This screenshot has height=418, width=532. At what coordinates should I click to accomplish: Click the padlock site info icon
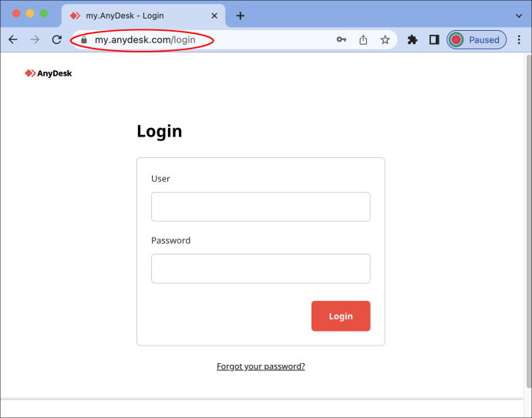[84, 40]
